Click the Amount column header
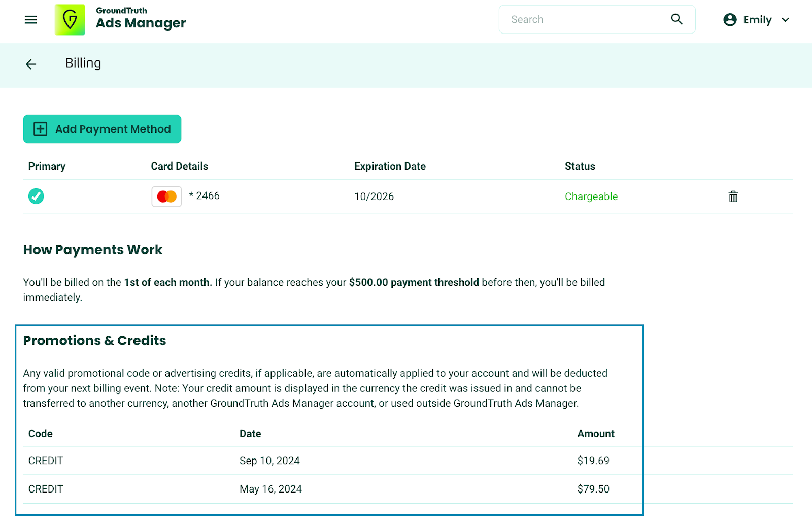Image resolution: width=812 pixels, height=525 pixels. [x=595, y=434]
